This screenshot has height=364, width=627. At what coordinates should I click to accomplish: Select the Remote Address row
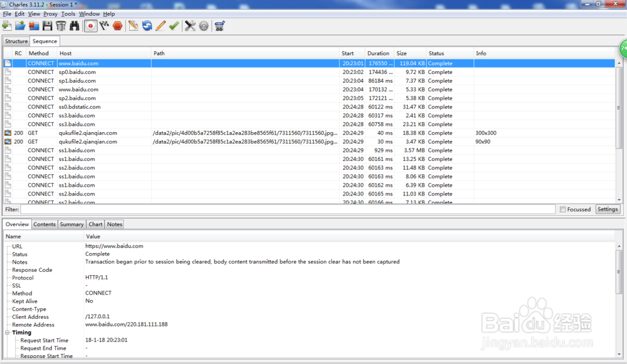pos(309,325)
